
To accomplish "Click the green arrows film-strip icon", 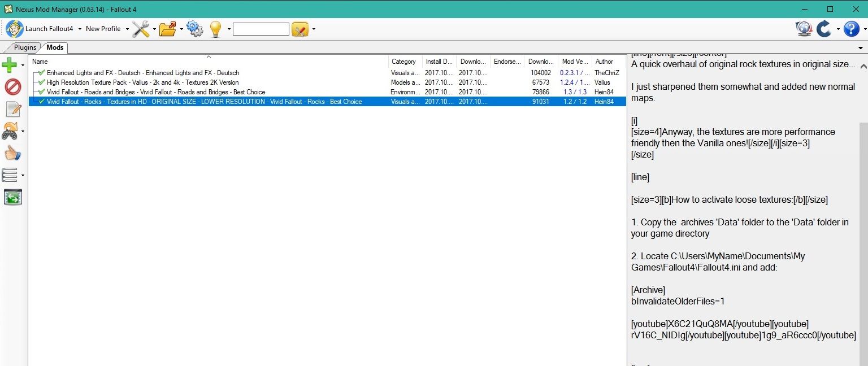I will [x=12, y=197].
